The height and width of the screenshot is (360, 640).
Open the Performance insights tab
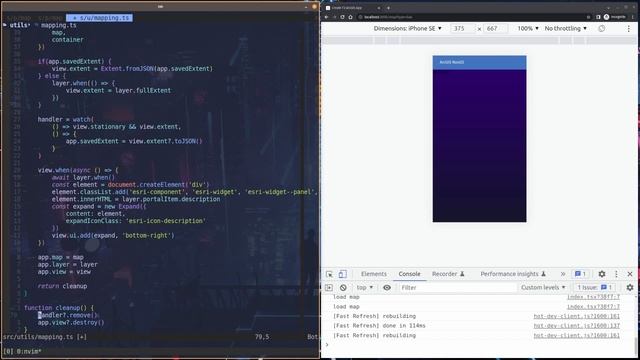pyautogui.click(x=513, y=274)
